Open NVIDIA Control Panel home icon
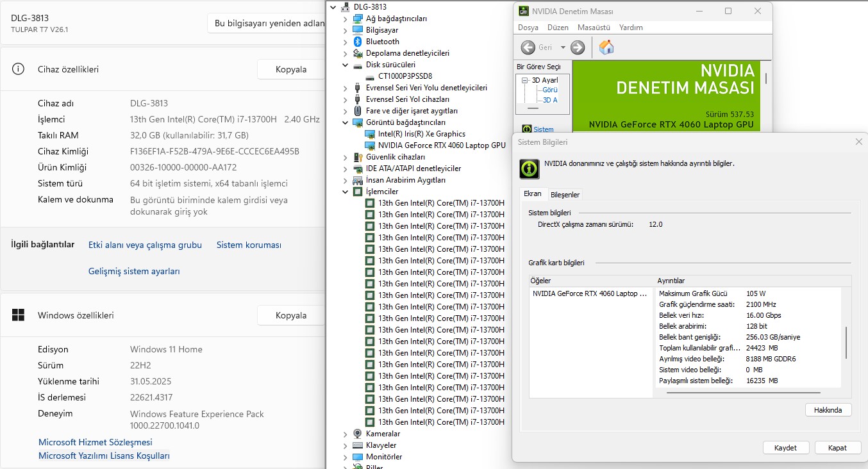Screen dimensions: 868x469 (x=606, y=47)
